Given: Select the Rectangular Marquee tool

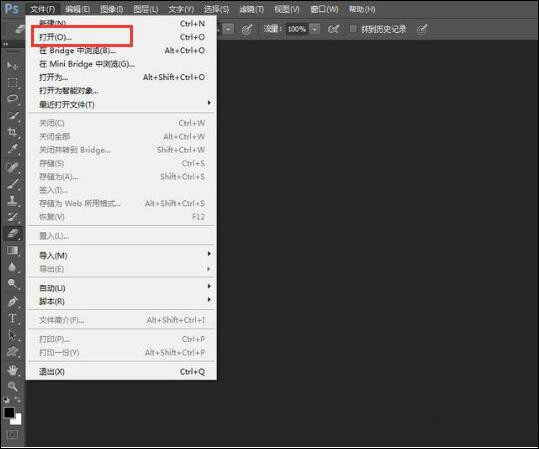Looking at the screenshot, I should 13,83.
